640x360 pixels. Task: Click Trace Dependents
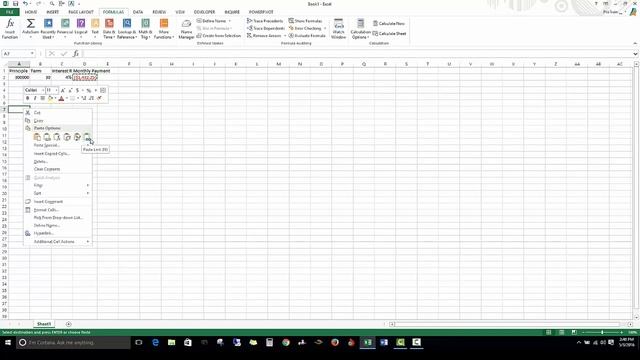pyautogui.click(x=266, y=28)
